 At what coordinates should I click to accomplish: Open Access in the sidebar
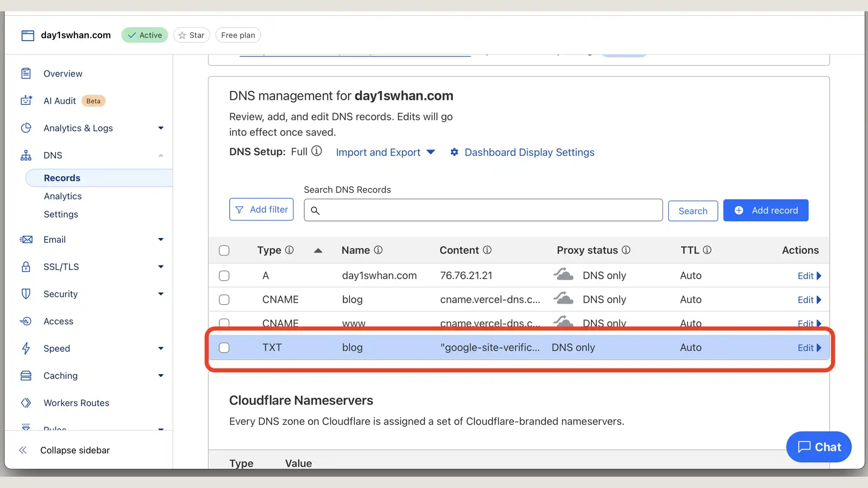point(58,321)
